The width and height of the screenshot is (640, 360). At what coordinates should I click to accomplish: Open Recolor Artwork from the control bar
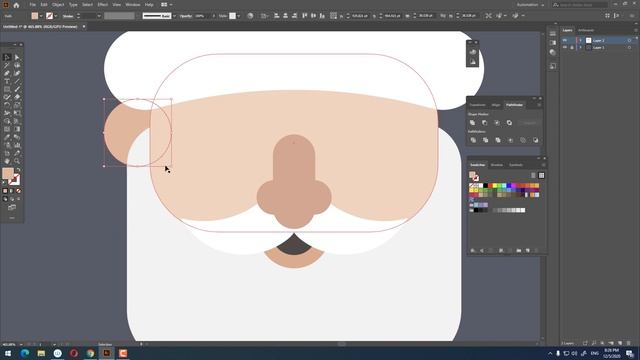[250, 16]
